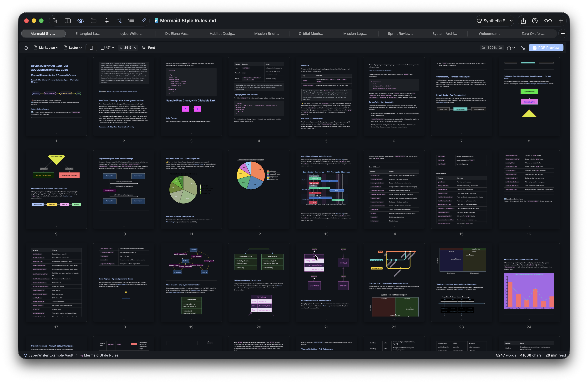Click the Mermaid Style Rules breadcrumb link
The height and width of the screenshot is (383, 588).
(x=101, y=355)
